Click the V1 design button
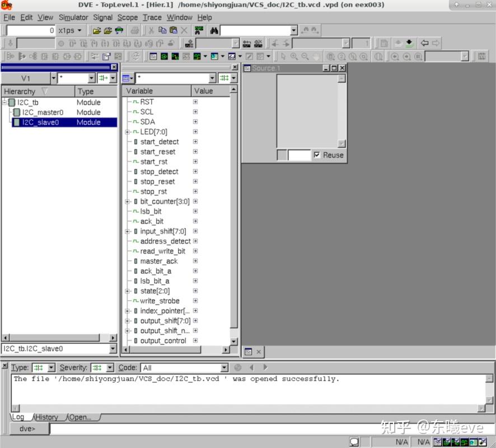This screenshot has width=496, height=448. (26, 78)
